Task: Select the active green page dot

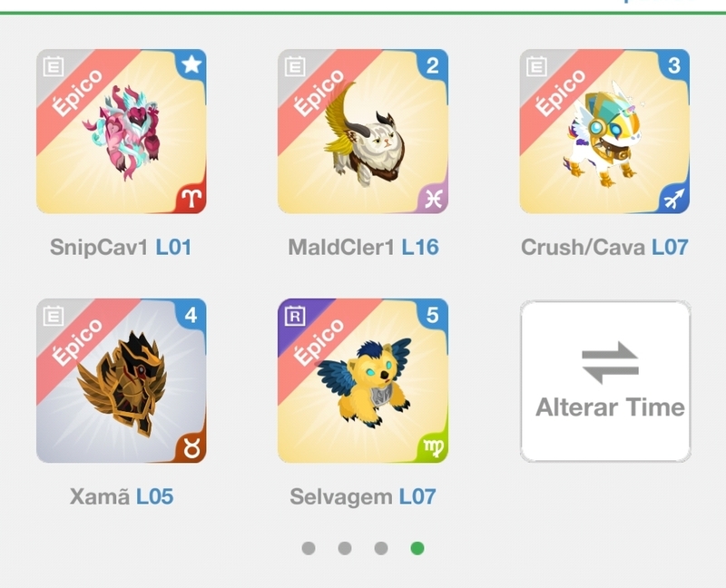Action: tap(417, 548)
